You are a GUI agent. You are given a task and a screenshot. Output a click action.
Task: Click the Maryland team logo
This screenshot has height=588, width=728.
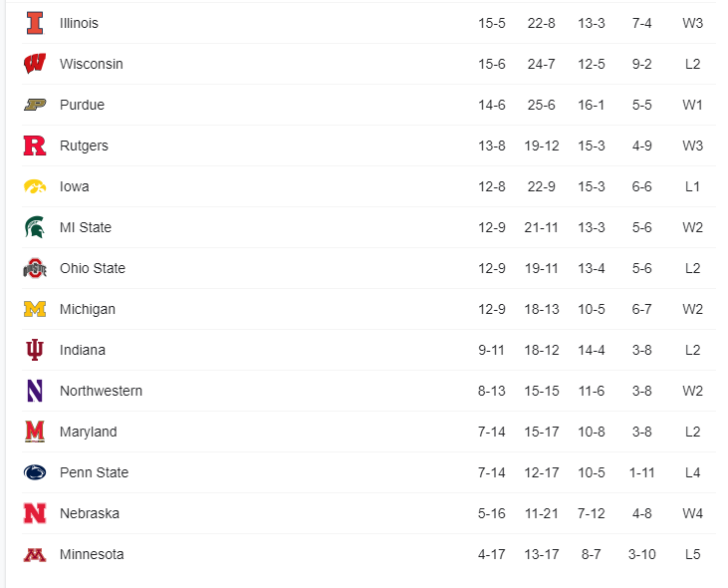pos(35,432)
